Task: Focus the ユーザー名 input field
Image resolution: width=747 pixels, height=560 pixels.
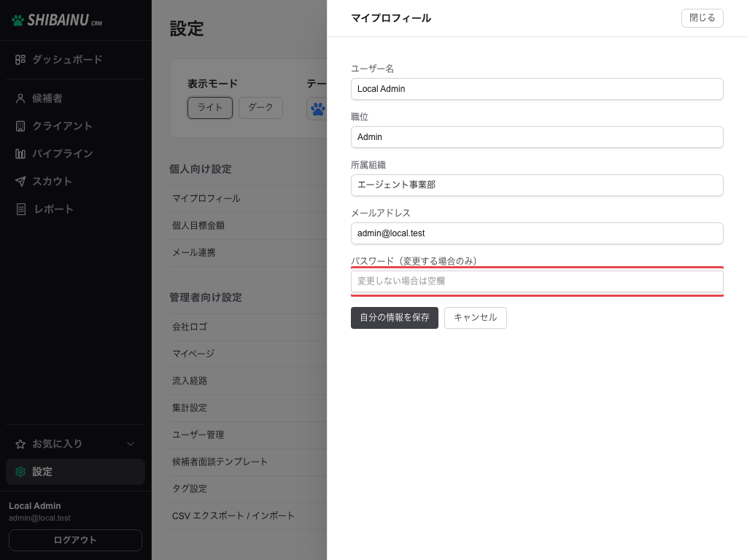Action: click(537, 89)
